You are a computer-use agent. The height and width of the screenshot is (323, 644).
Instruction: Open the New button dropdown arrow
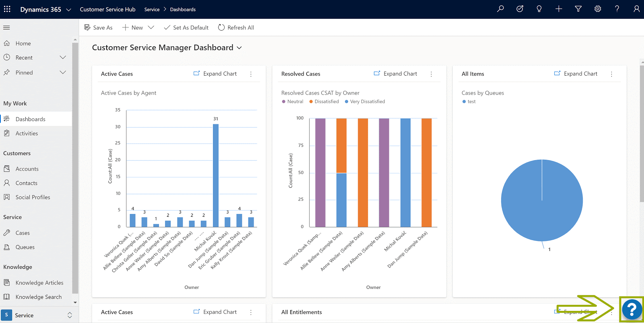click(x=151, y=27)
